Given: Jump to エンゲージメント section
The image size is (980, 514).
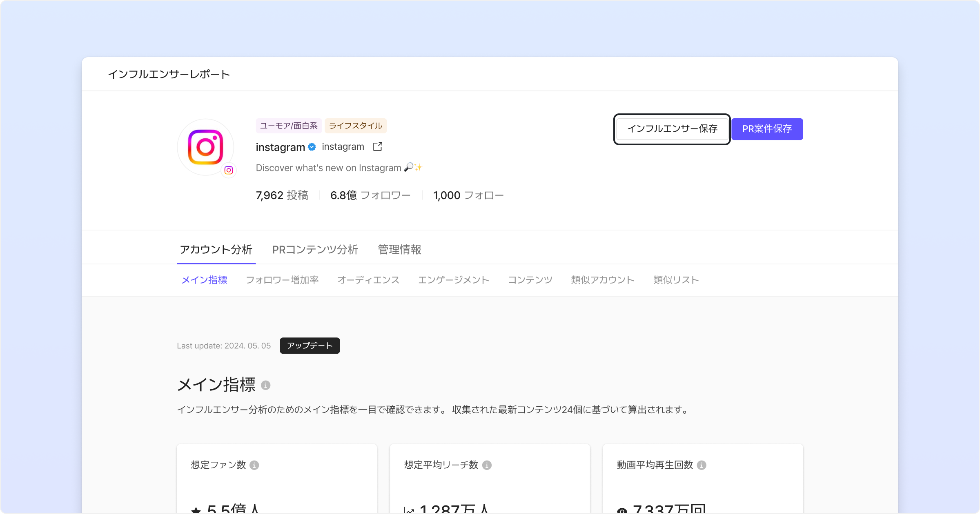Looking at the screenshot, I should (x=453, y=280).
